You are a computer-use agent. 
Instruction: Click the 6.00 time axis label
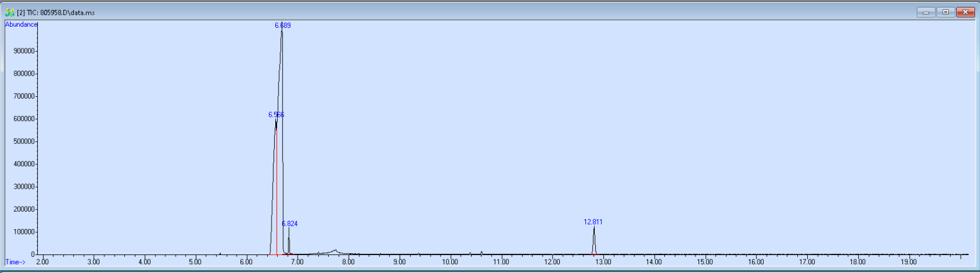246,262
